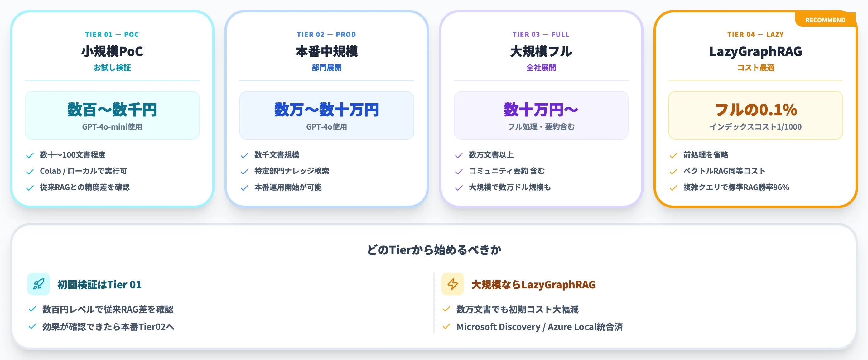Click the checkmark next to 本番運用開始が可能

(244, 187)
